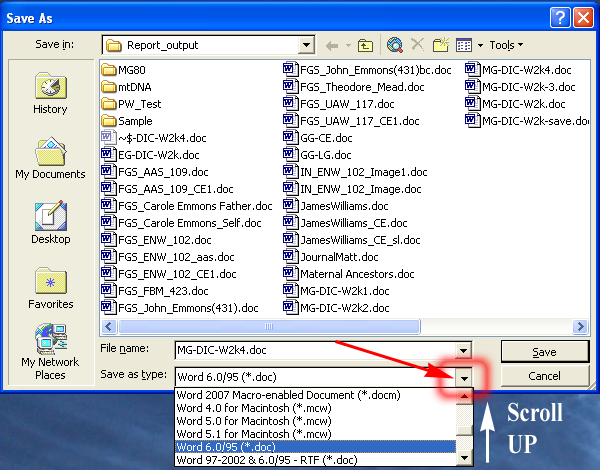Select FGS_ENW_102_CE1.doc
This screenshot has height=470, width=600.
click(x=169, y=274)
